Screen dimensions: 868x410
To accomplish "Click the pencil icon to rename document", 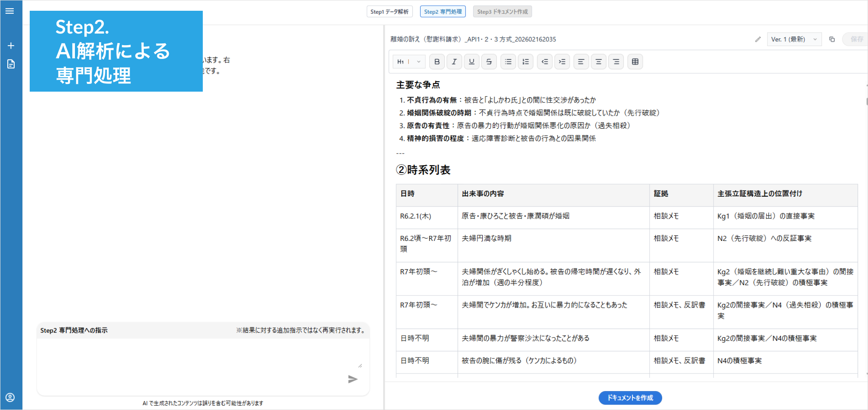I will coord(758,40).
